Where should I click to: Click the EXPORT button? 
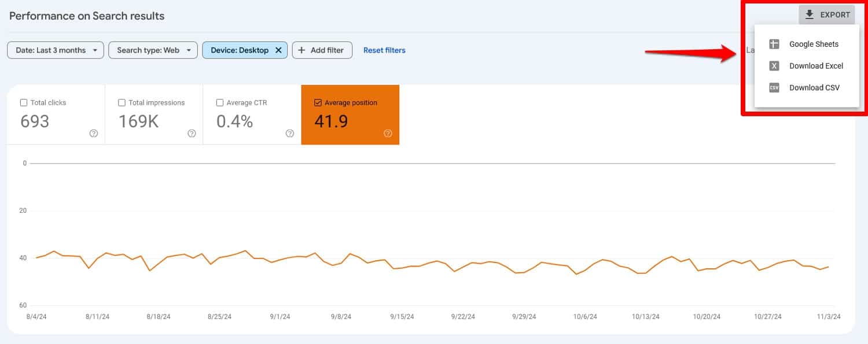(827, 14)
